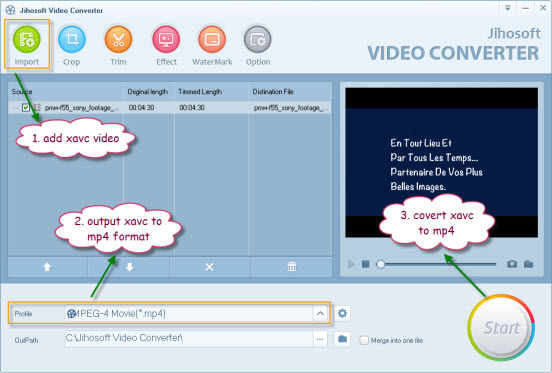
Task: Clear the list with trash icon
Action: (292, 267)
